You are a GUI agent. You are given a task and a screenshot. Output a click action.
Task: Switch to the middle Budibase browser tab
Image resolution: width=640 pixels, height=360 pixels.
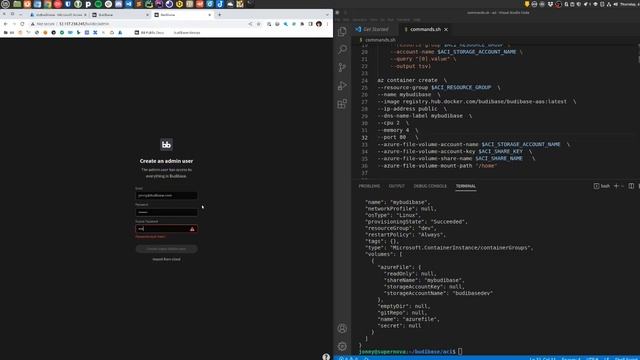[x=120, y=15]
